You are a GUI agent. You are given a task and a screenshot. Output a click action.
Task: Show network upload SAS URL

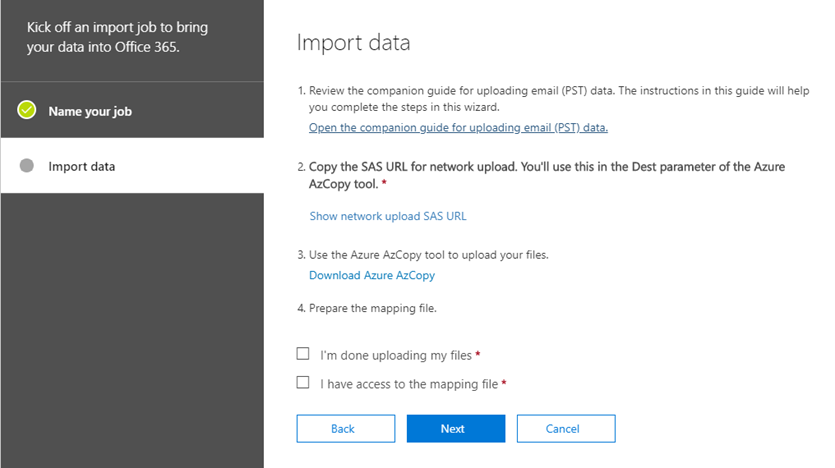point(388,216)
